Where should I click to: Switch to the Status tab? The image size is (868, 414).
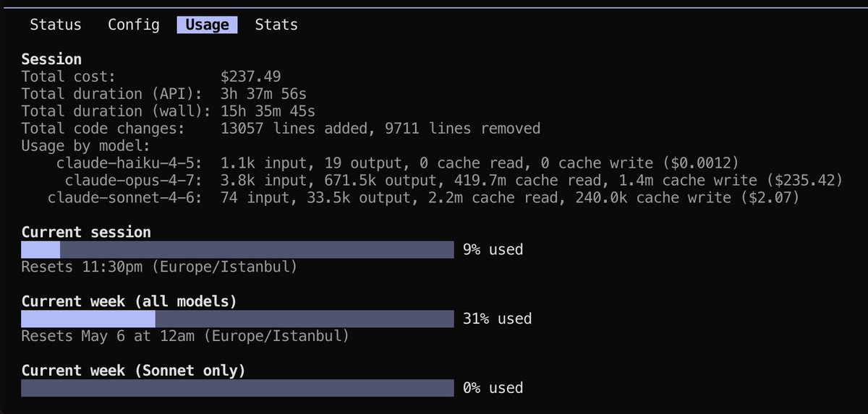[x=56, y=25]
